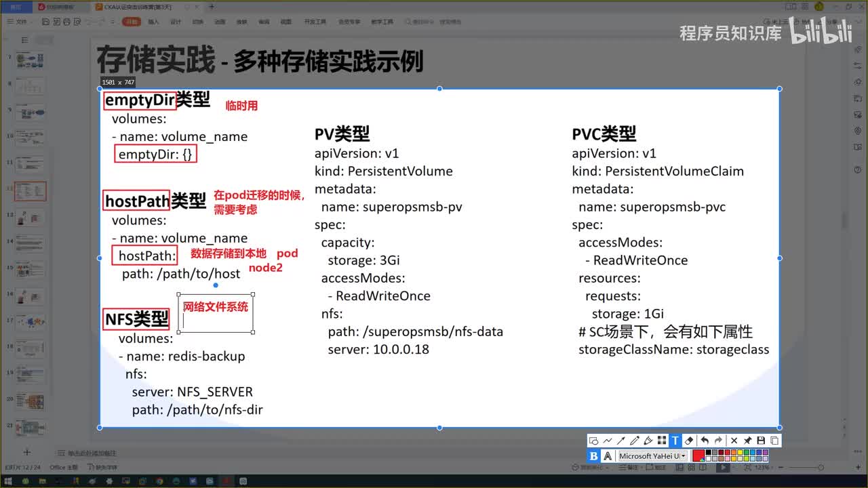Select slide 10 thumbnail in the panel
The width and height of the screenshot is (868, 488).
pyautogui.click(x=31, y=140)
